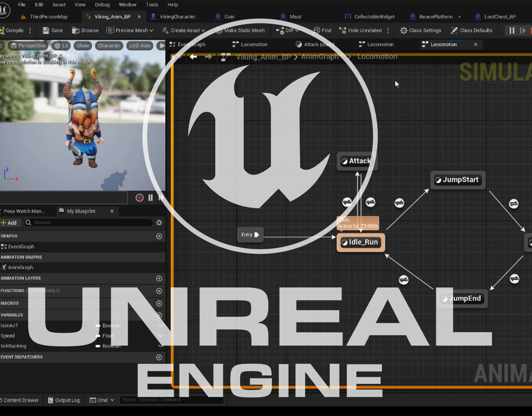Screen dimensions: 532x416
Task: Click the Find toolbar button
Action: [322, 30]
